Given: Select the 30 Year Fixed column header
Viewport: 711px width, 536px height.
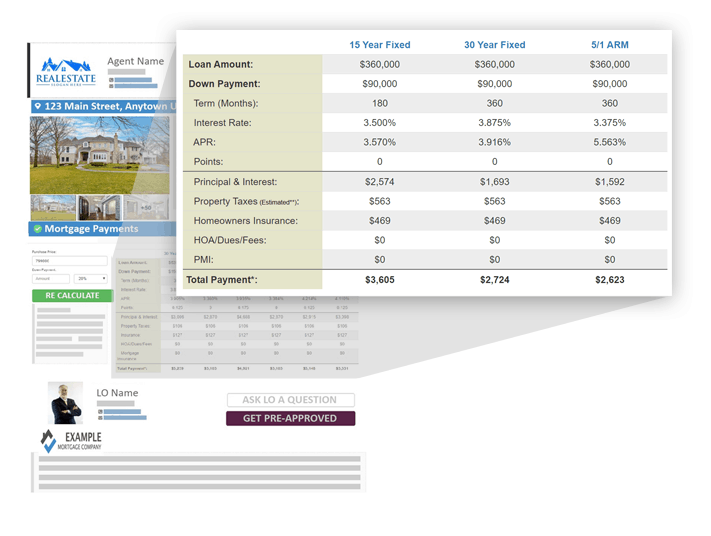Looking at the screenshot, I should 495,45.
